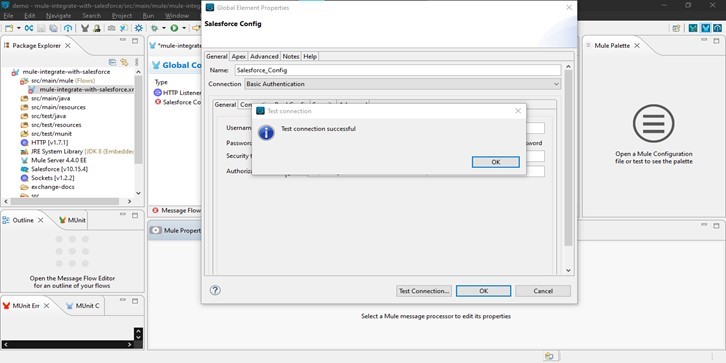Click the user lock toolbar icon
726x363 pixels.
pos(97,28)
